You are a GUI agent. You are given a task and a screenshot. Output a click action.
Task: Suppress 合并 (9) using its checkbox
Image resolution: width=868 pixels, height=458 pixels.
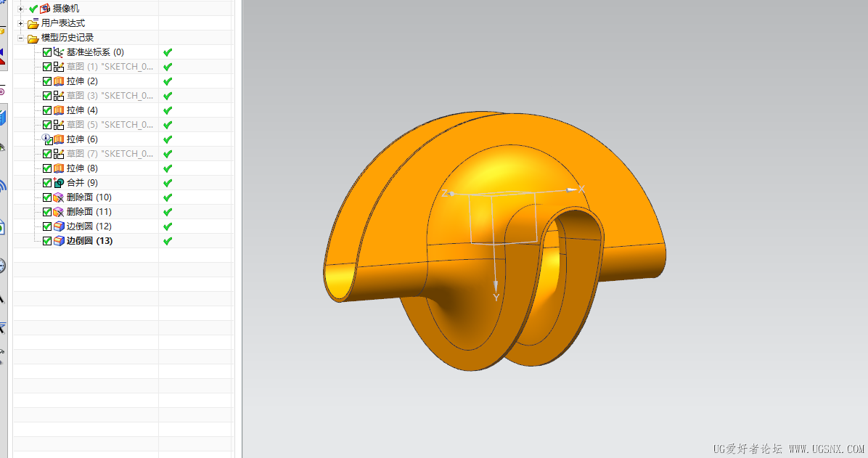[47, 183]
